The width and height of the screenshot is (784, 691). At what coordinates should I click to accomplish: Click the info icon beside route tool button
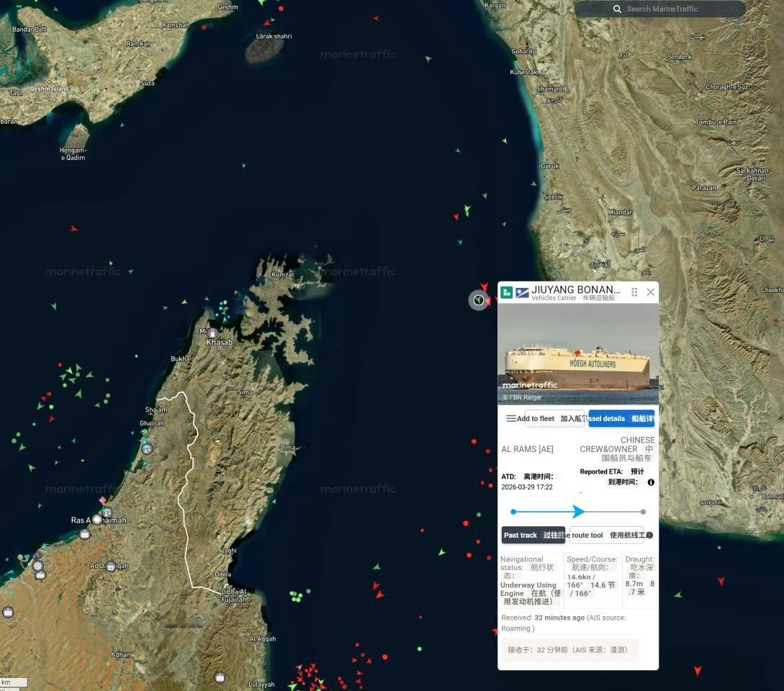point(649,535)
